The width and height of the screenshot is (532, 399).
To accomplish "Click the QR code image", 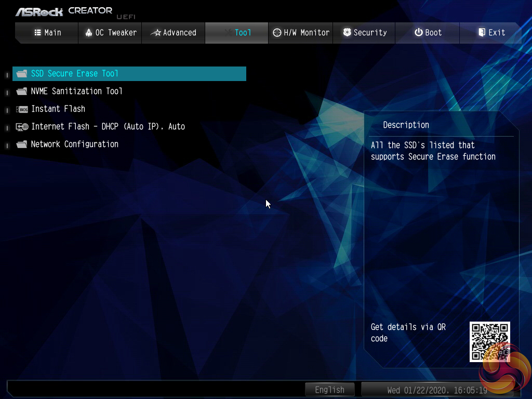I will tap(489, 341).
